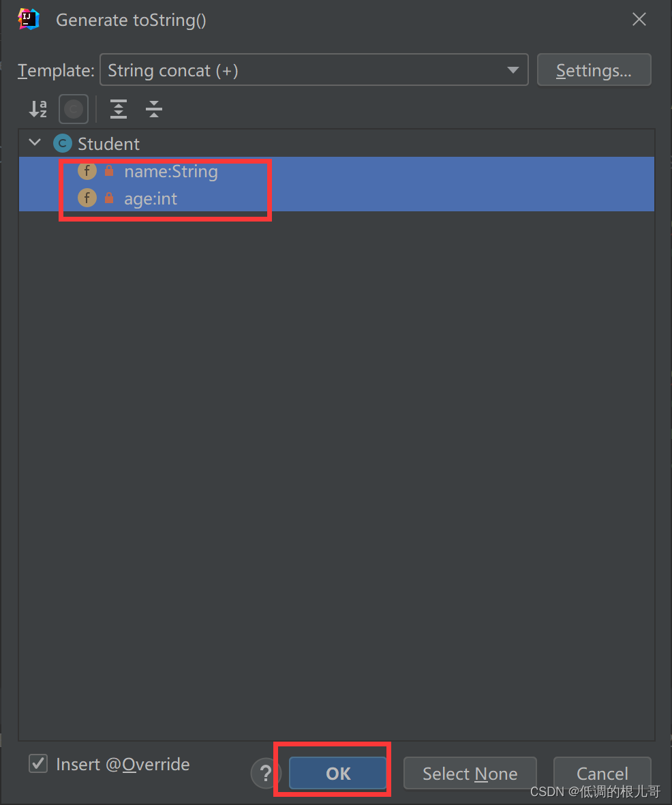
Task: Click the field icon beside name:String
Action: point(87,171)
